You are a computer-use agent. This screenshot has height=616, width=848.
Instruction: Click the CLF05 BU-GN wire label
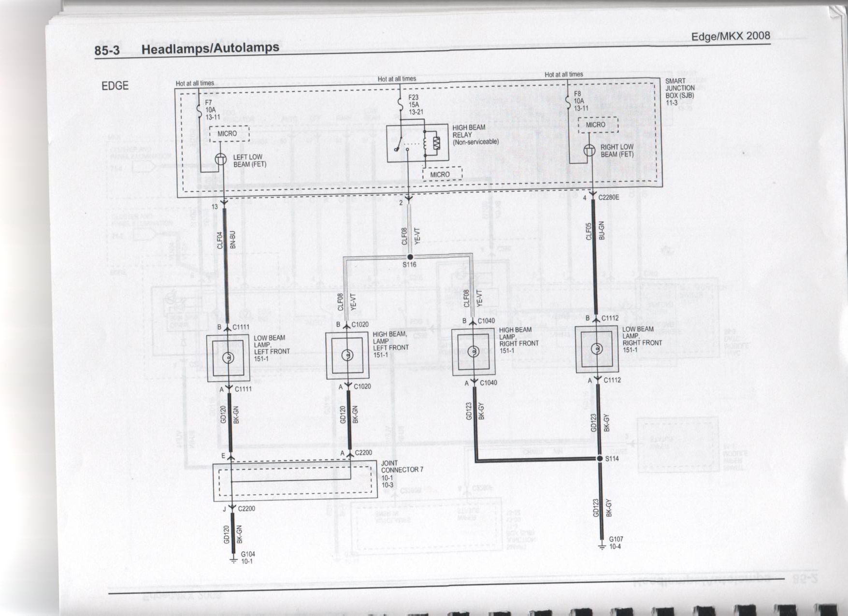[595, 231]
